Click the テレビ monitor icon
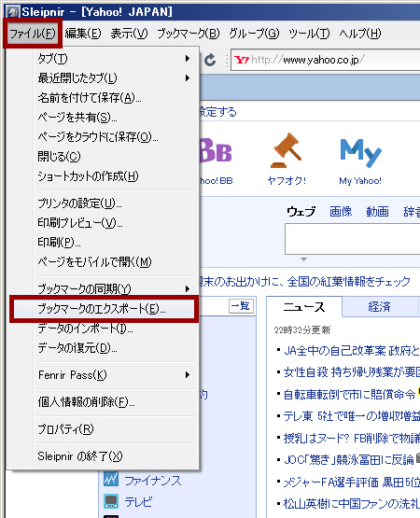 coord(111,501)
